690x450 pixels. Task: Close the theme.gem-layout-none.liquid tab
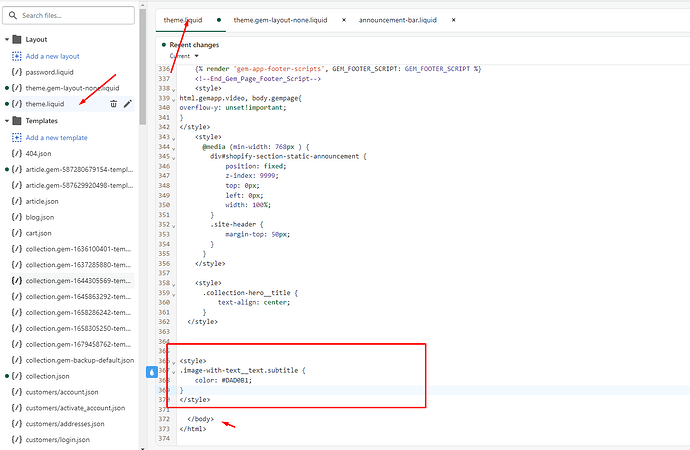[x=344, y=20]
